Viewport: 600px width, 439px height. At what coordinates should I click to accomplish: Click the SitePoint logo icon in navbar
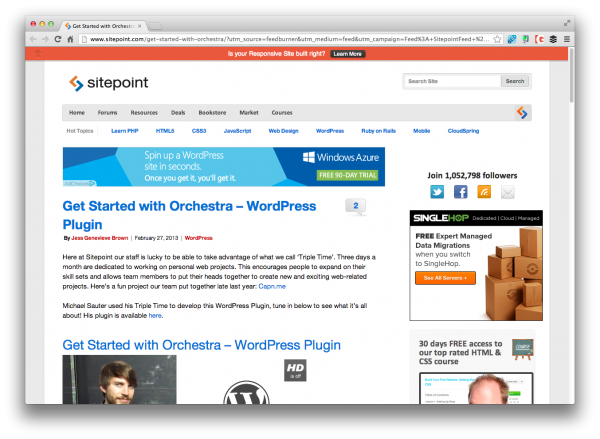(x=522, y=113)
